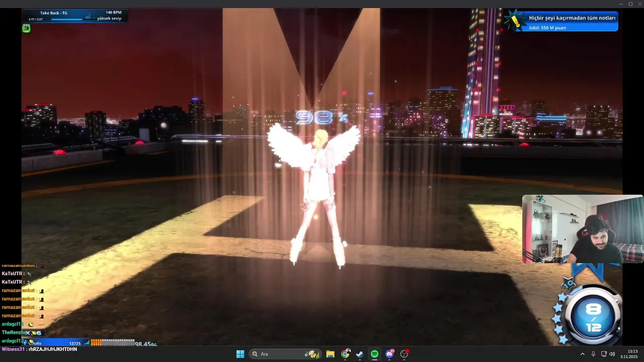Click the score value 13725

point(74,343)
